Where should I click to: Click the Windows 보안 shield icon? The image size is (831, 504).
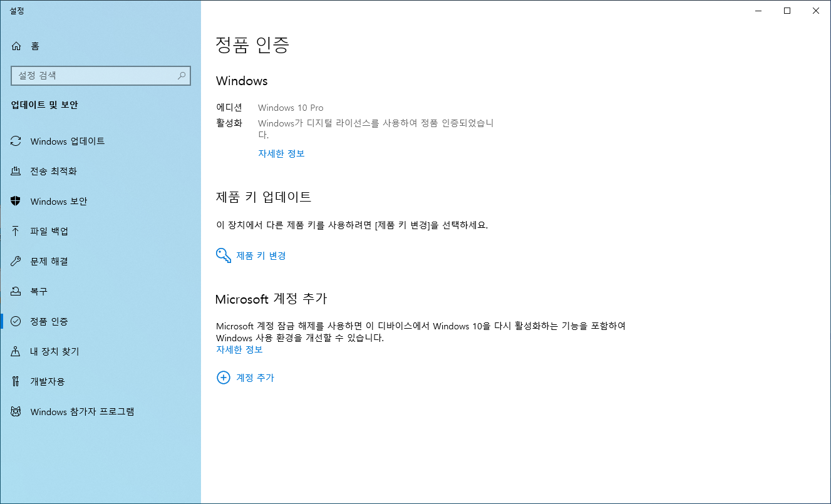(16, 202)
